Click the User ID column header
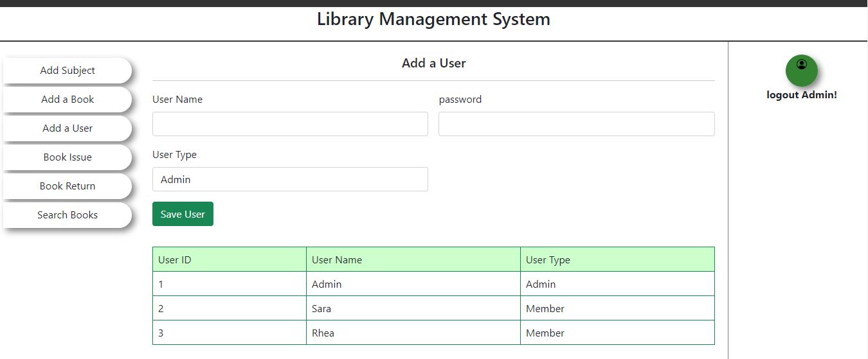This screenshot has width=868, height=359. click(229, 259)
